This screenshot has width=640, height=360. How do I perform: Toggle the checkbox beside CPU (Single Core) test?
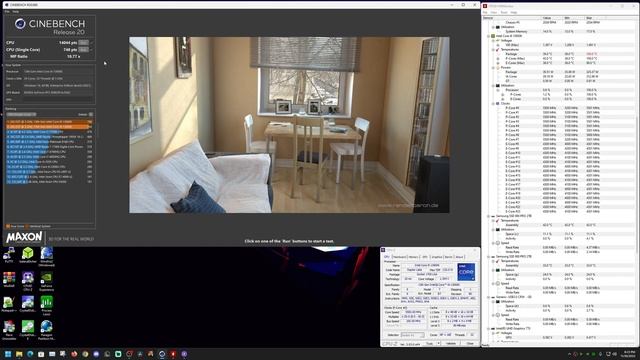(92, 49)
